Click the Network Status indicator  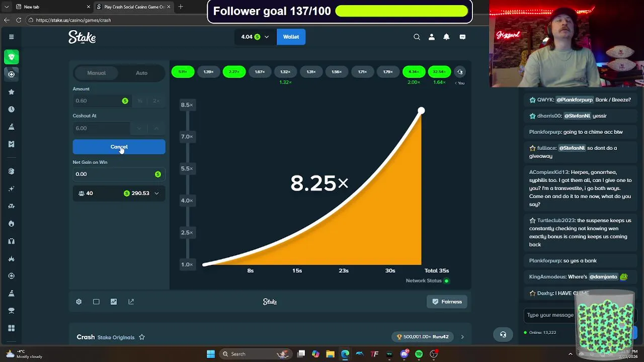click(x=428, y=281)
